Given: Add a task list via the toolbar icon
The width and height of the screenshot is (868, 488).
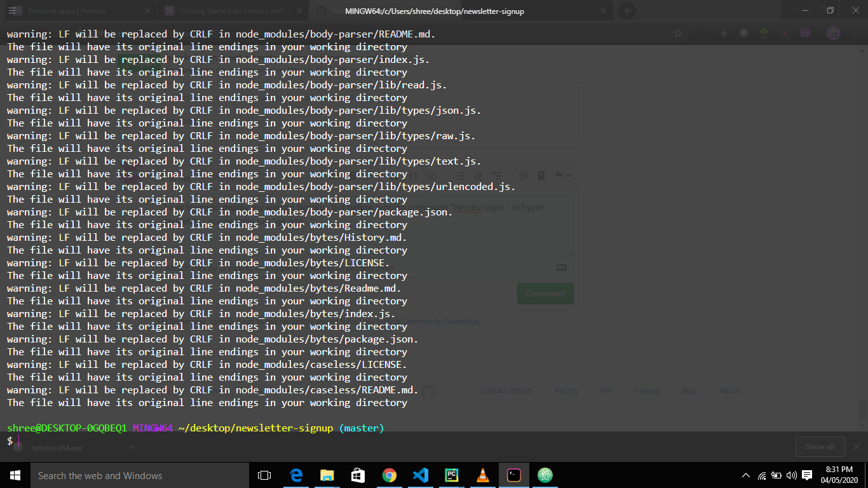Looking at the screenshot, I should coord(496,176).
